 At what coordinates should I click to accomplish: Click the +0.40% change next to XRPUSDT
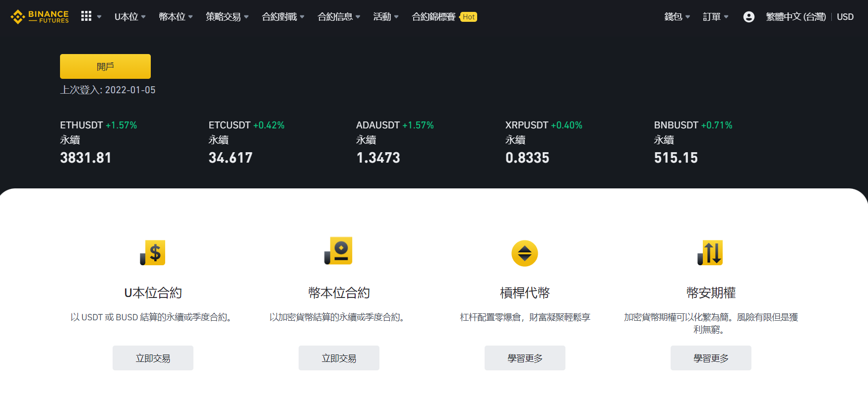tap(567, 125)
